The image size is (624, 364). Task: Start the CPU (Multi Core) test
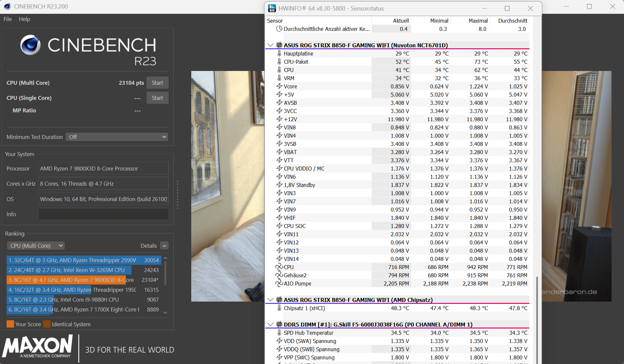tap(157, 83)
